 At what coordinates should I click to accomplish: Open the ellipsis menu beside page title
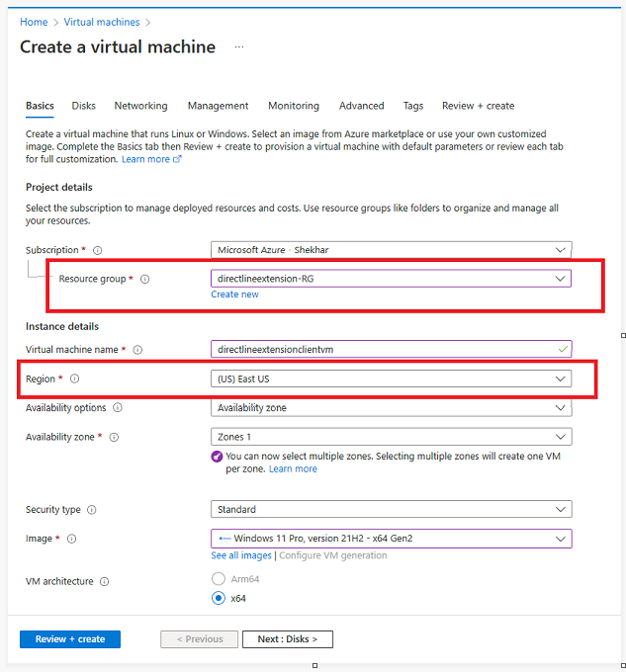(x=239, y=47)
